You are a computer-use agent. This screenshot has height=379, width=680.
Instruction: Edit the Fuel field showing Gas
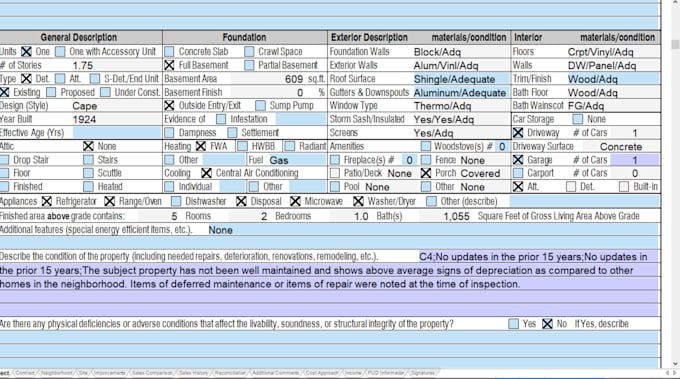click(x=297, y=160)
